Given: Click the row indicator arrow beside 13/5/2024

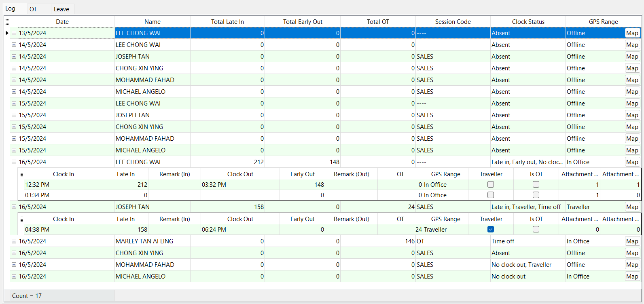Looking at the screenshot, I should click(7, 33).
